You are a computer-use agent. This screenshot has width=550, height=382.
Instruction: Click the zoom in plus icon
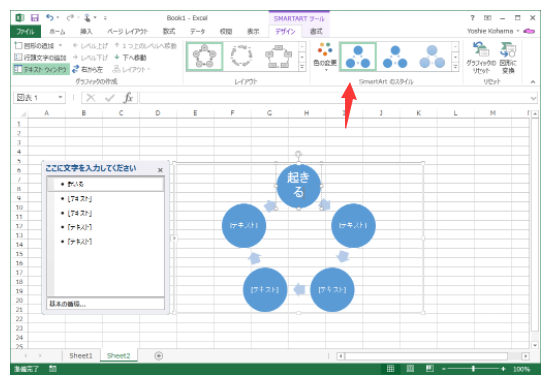(x=503, y=369)
